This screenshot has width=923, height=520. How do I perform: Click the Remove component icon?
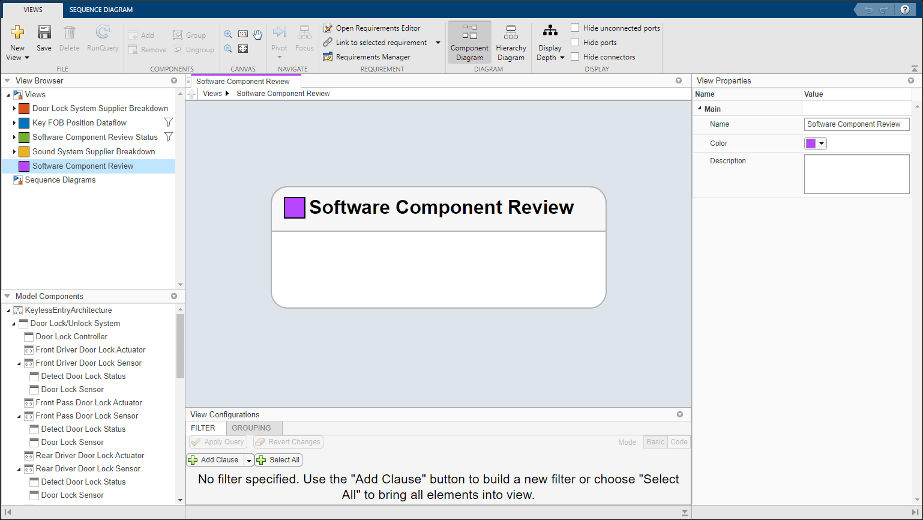coord(133,49)
